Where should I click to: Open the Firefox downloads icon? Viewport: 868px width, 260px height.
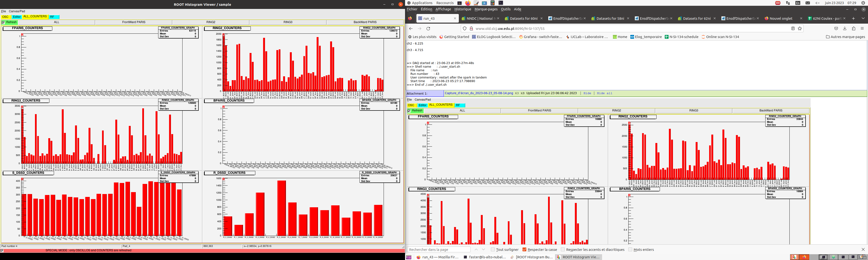tap(845, 29)
